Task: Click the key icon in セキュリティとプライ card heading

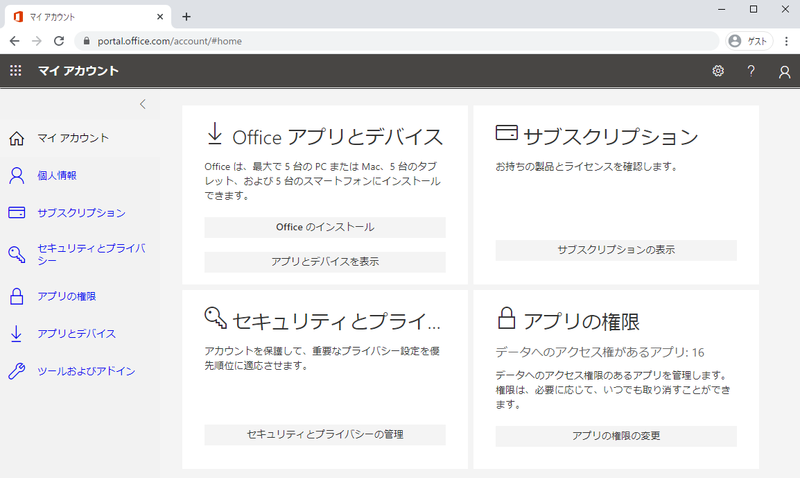Action: coord(215,317)
